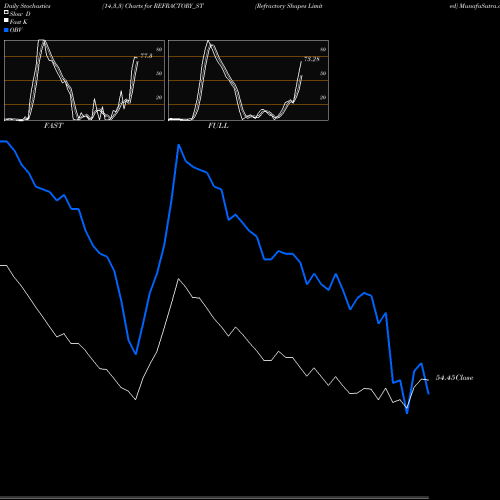Click the white close line's lowest trough
The width and height of the screenshot is (500, 500).
tap(407, 408)
